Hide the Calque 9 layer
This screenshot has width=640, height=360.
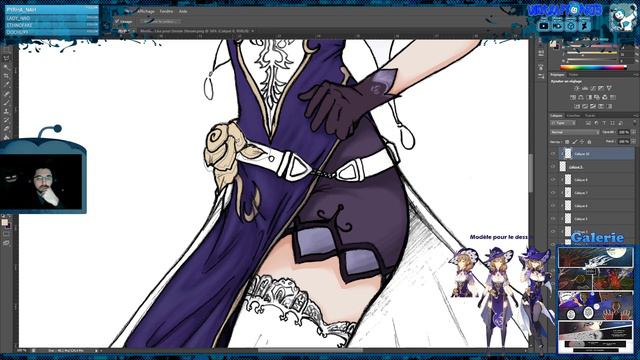(x=553, y=167)
